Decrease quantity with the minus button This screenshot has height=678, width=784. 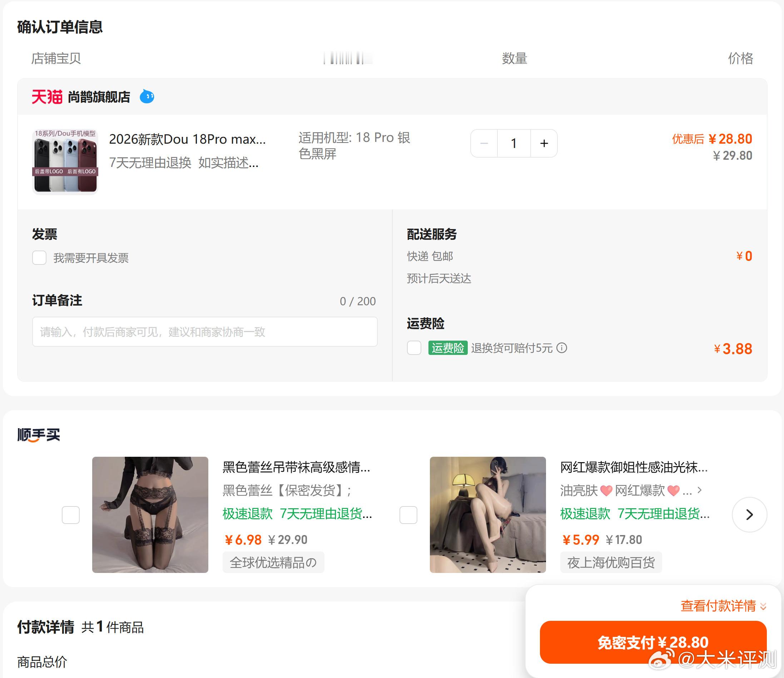(484, 143)
